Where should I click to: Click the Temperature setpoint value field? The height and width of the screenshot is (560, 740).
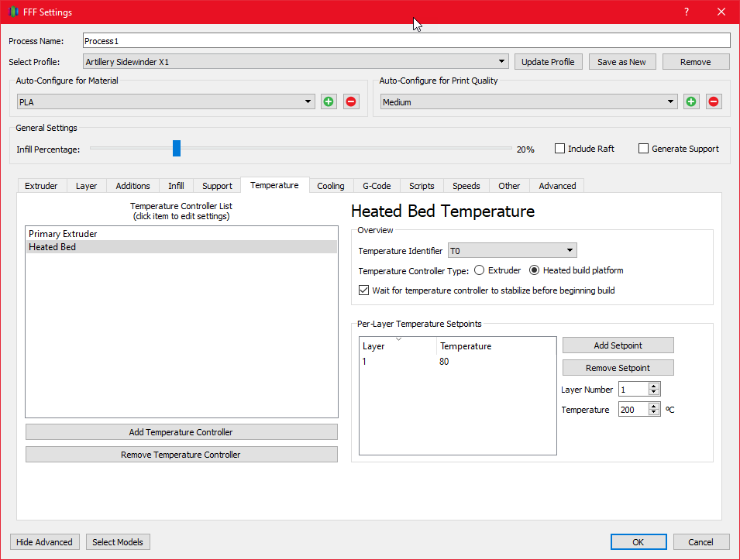tap(633, 410)
